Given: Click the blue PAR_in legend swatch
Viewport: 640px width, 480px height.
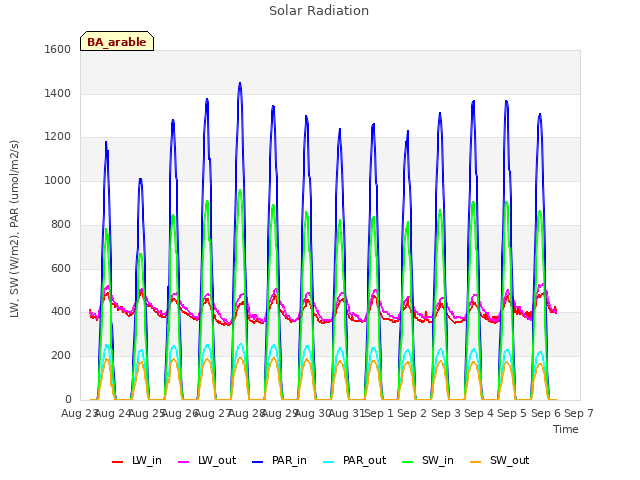Looking at the screenshot, I should (x=258, y=462).
